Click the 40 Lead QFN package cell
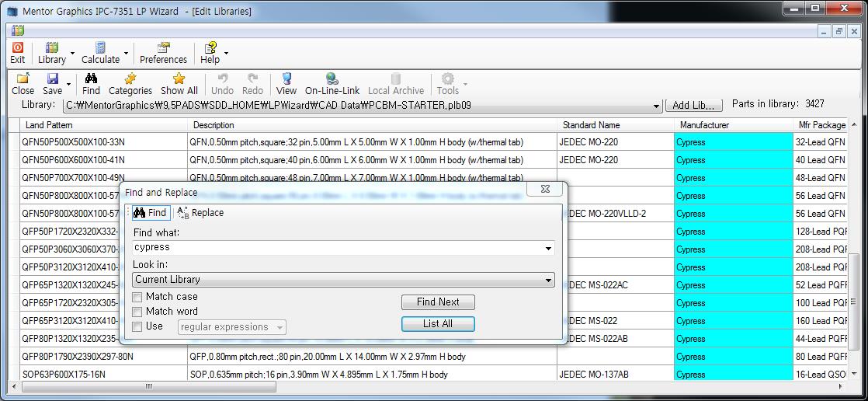868x401 pixels. (x=821, y=160)
